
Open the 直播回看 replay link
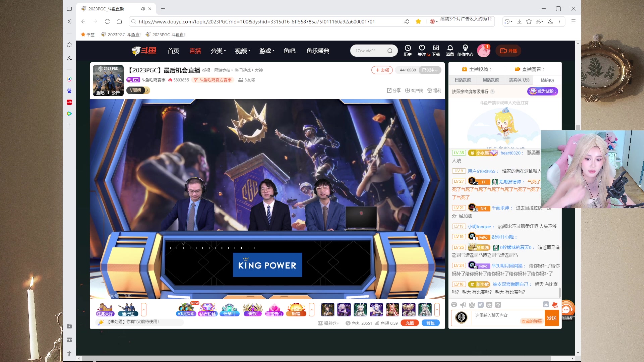tap(530, 69)
